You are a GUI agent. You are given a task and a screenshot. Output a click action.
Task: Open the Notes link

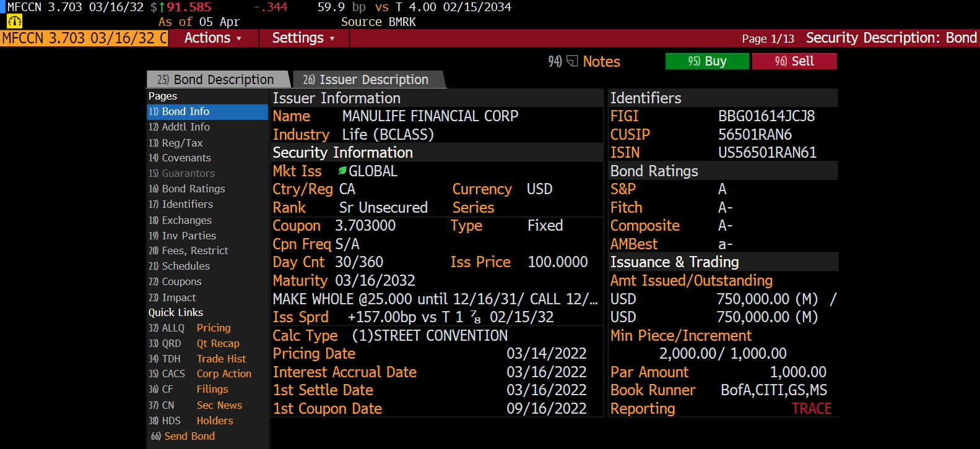pos(601,61)
